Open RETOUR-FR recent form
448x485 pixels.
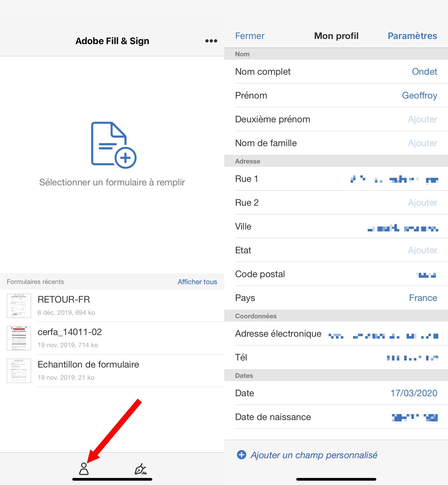[x=112, y=306]
